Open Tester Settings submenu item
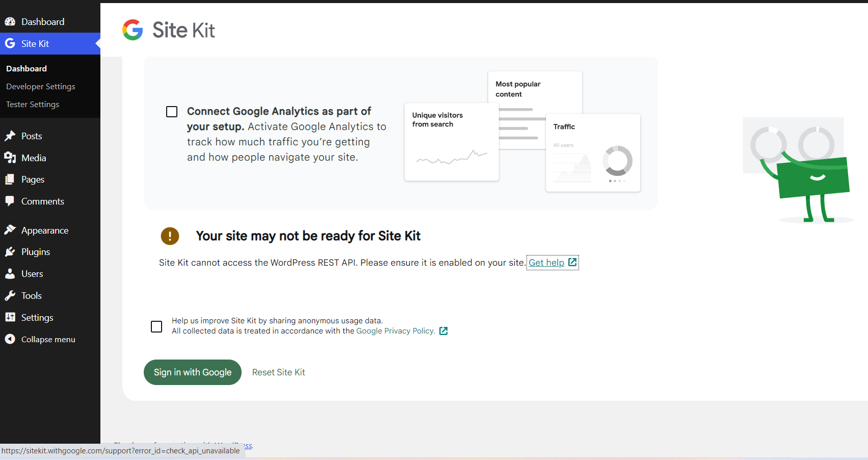This screenshot has width=868, height=460. (33, 105)
